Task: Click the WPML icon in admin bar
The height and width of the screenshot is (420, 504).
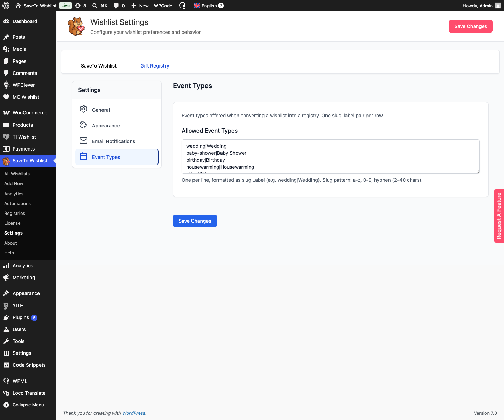Action: pyautogui.click(x=182, y=6)
